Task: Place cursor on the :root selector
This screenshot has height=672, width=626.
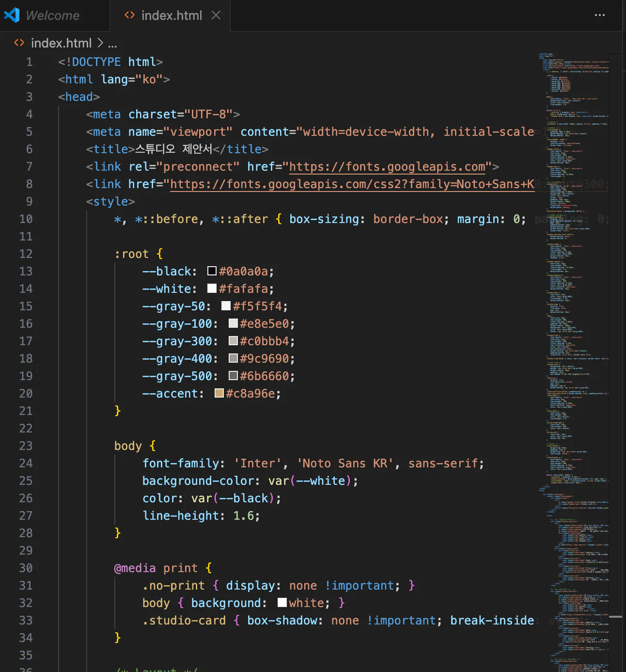Action: [x=131, y=254]
